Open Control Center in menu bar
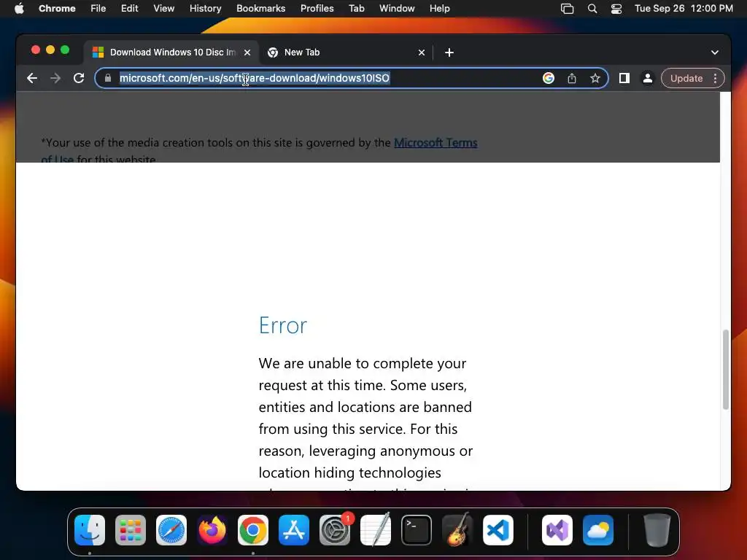The width and height of the screenshot is (747, 560). point(616,9)
